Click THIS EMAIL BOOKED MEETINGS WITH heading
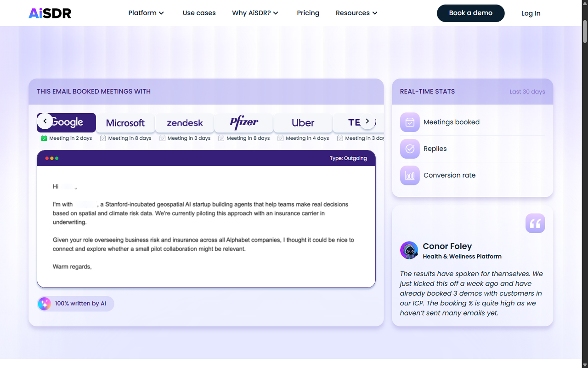This screenshot has height=368, width=588. click(94, 92)
